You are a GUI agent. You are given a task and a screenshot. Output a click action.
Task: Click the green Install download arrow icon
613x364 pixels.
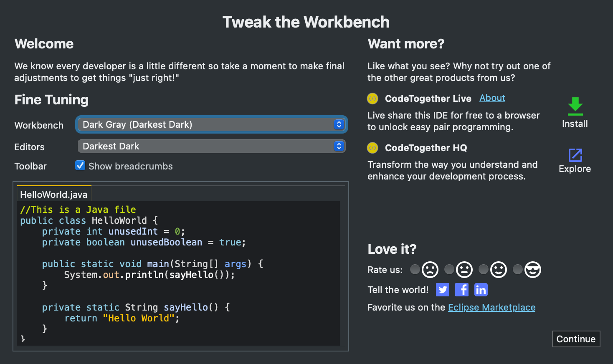click(575, 106)
